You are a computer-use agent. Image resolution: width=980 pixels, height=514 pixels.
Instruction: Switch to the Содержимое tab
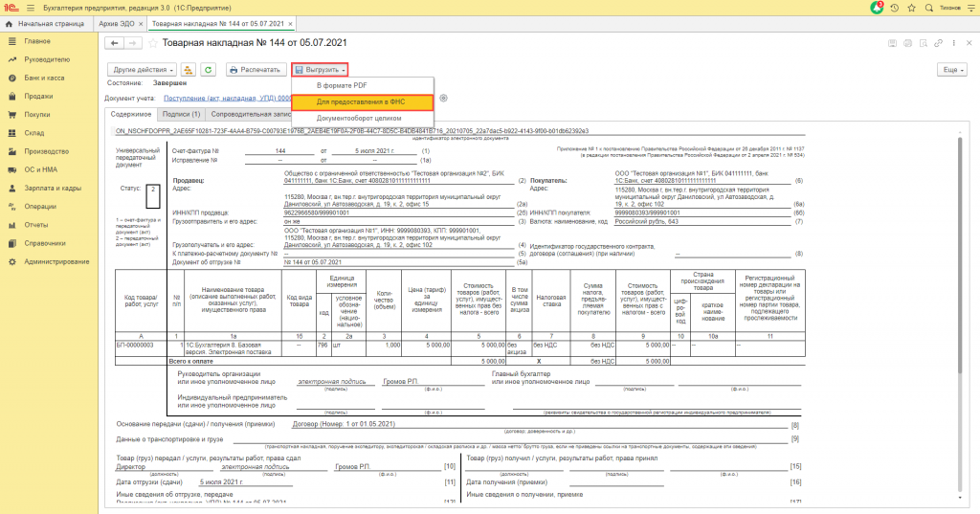coord(130,115)
